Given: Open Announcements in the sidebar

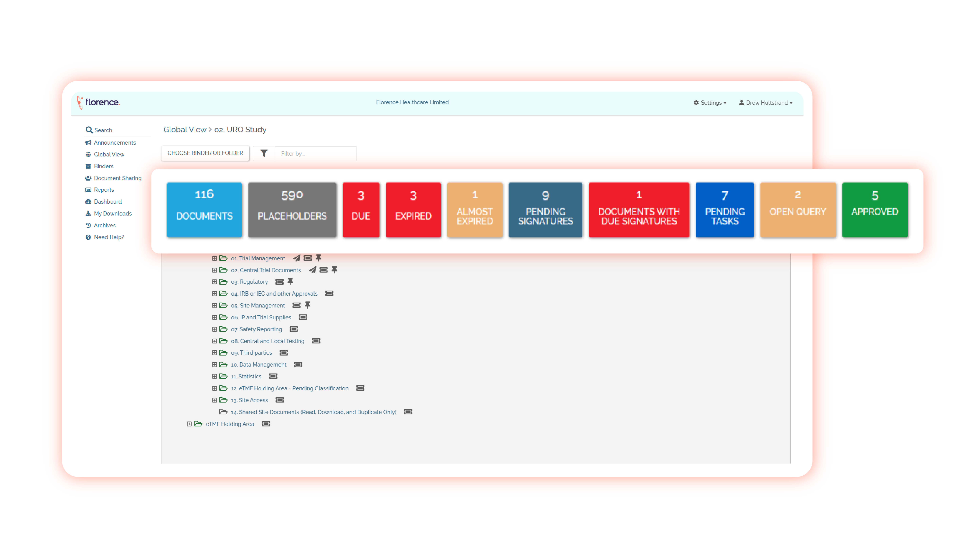Looking at the screenshot, I should [110, 143].
